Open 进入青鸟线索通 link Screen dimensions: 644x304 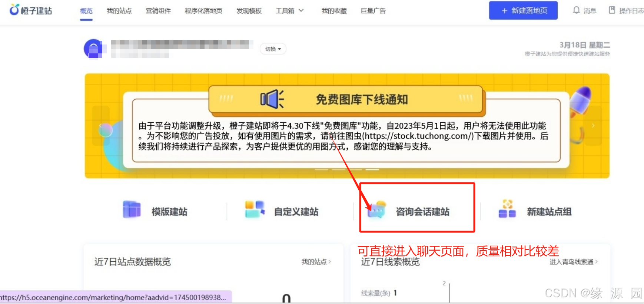(x=574, y=262)
